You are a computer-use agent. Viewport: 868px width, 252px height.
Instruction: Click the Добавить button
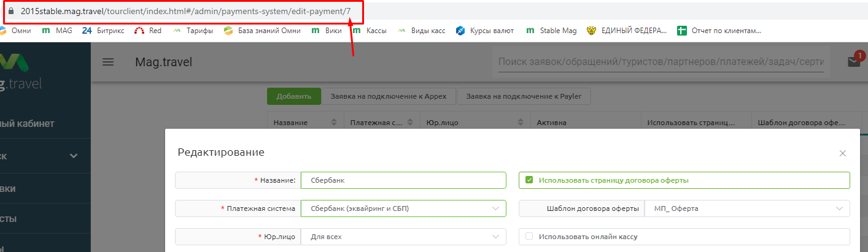[x=294, y=96]
